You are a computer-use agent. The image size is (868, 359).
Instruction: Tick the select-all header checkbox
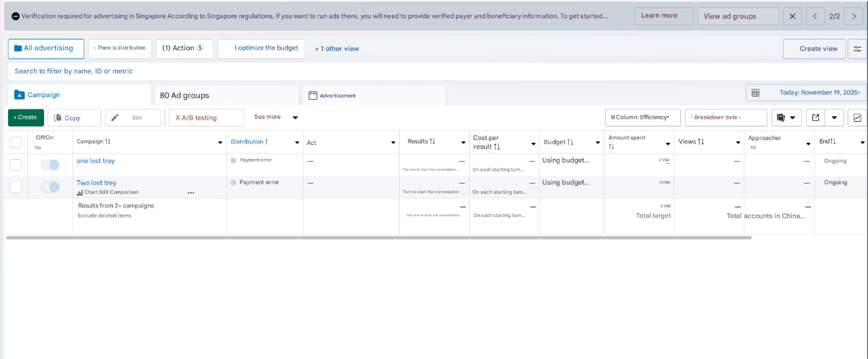16,142
